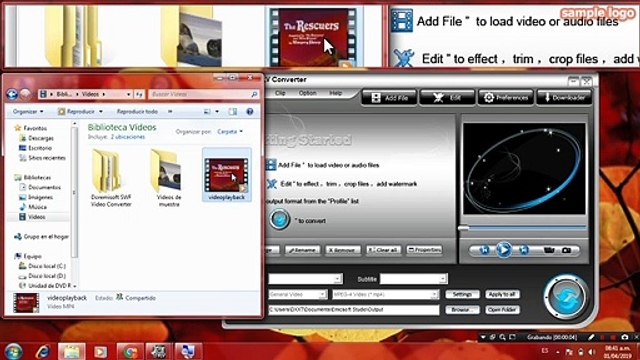Play the preview video

[x=504, y=249]
